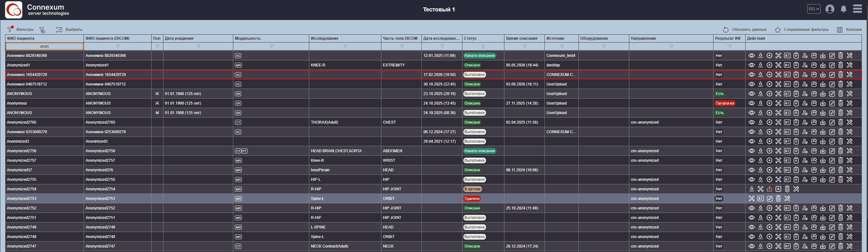This screenshot has height=252, width=868.
Task: Open the Колонки column chooser
Action: [x=849, y=29]
